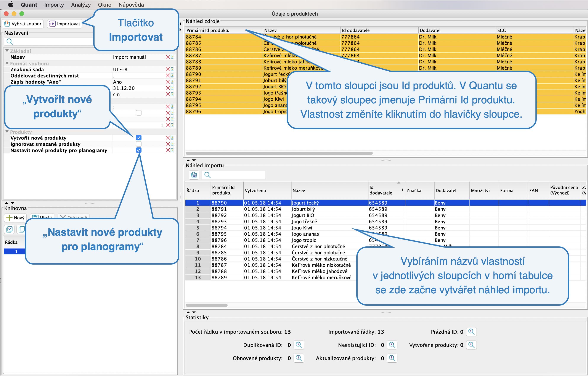
Task: Click the magnifier beside Duplikovaná ID
Action: tap(299, 345)
